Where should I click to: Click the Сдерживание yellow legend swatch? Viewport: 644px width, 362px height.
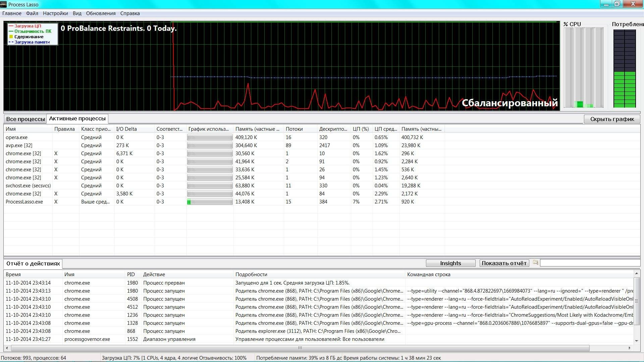point(11,37)
